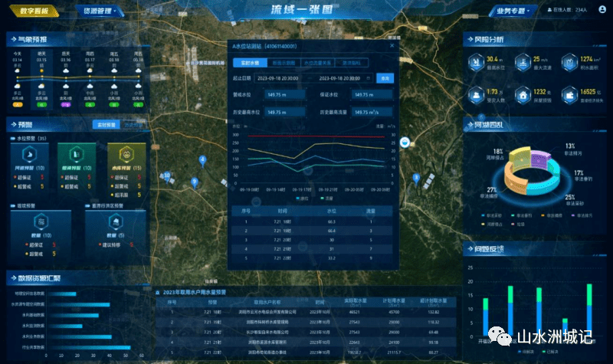Click map marker numbered 3
This screenshot has width=613, height=364.
(x=416, y=179)
